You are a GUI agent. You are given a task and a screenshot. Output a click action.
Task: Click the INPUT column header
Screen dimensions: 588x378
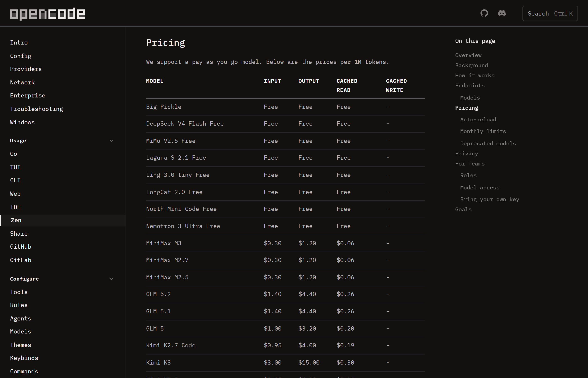[272, 81]
